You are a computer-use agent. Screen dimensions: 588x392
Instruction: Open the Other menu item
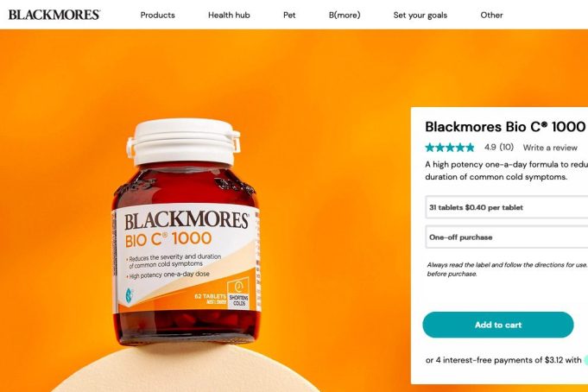491,16
